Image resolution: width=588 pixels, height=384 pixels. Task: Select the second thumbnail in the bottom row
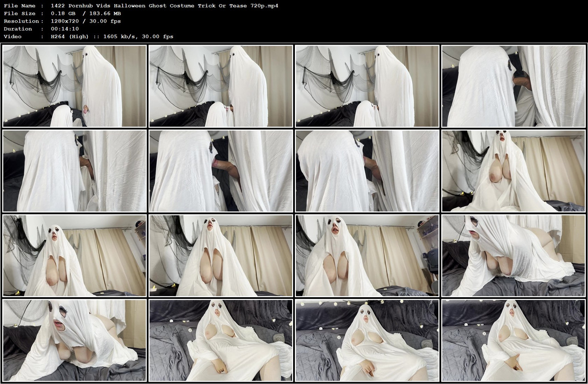click(220, 341)
